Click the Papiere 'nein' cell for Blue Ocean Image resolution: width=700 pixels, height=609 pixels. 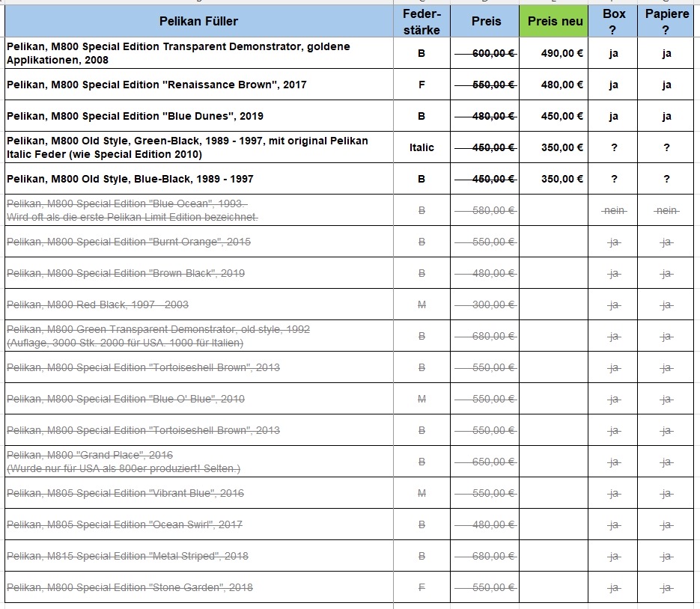click(x=666, y=210)
